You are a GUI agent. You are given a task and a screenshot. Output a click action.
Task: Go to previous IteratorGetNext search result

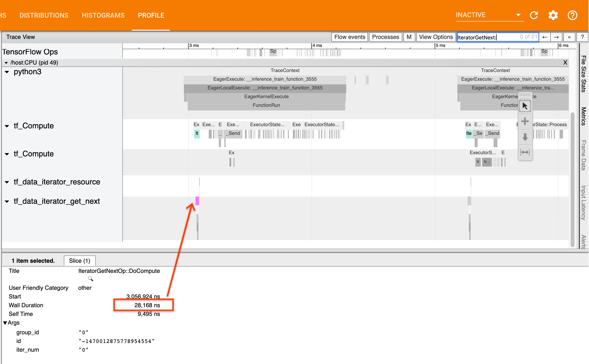click(x=545, y=37)
